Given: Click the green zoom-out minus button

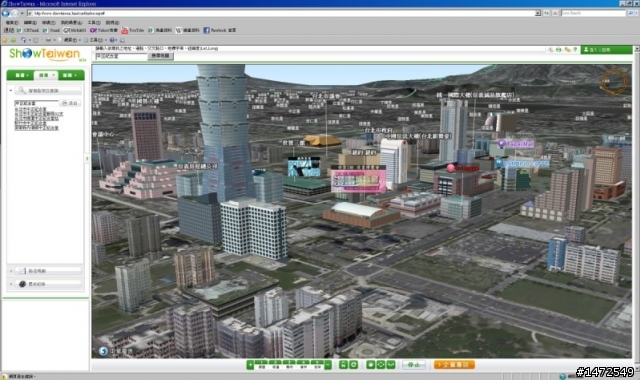Looking at the screenshot, I should coord(328,364).
